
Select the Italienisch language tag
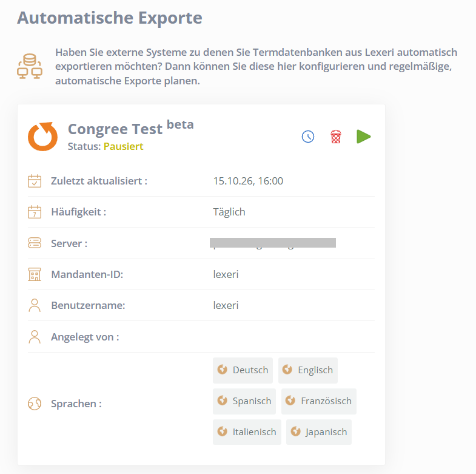pyautogui.click(x=247, y=432)
